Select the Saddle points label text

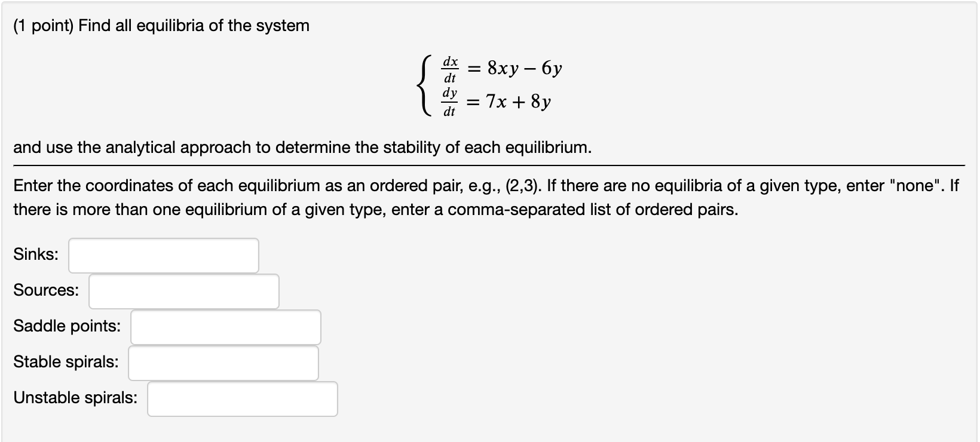click(x=67, y=326)
